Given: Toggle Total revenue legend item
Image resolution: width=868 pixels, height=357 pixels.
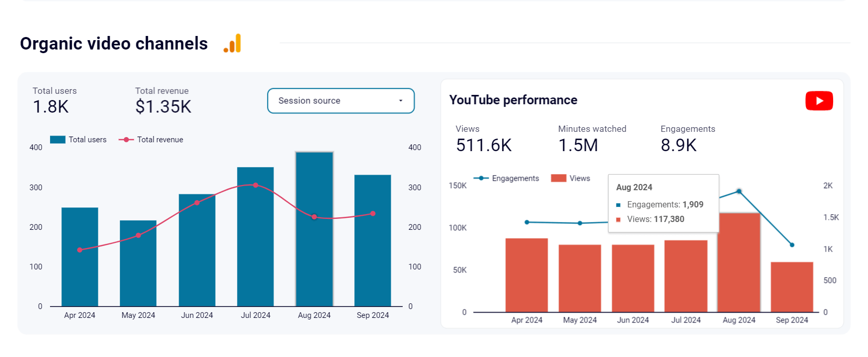Looking at the screenshot, I should (151, 140).
